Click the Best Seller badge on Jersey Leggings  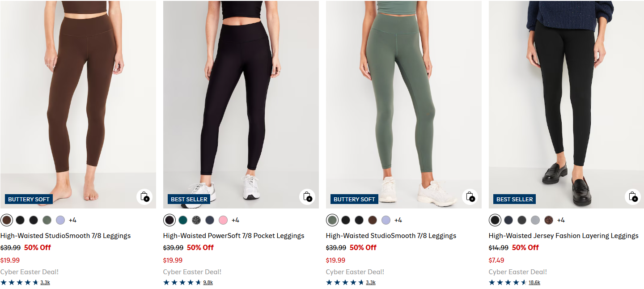click(515, 199)
